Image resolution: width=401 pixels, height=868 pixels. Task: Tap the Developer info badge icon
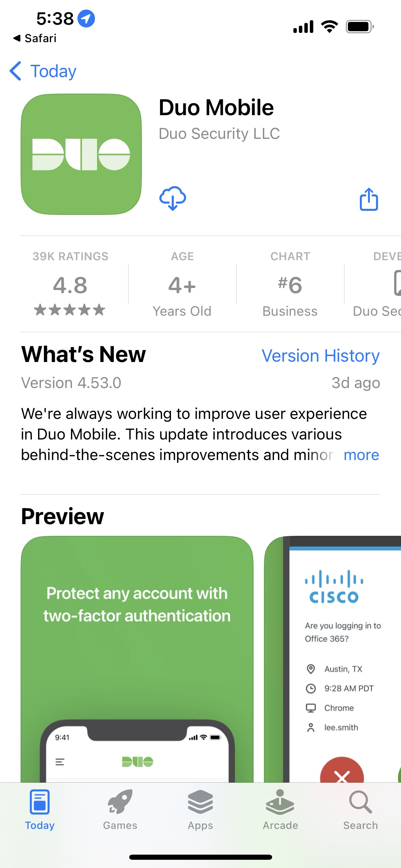click(397, 283)
